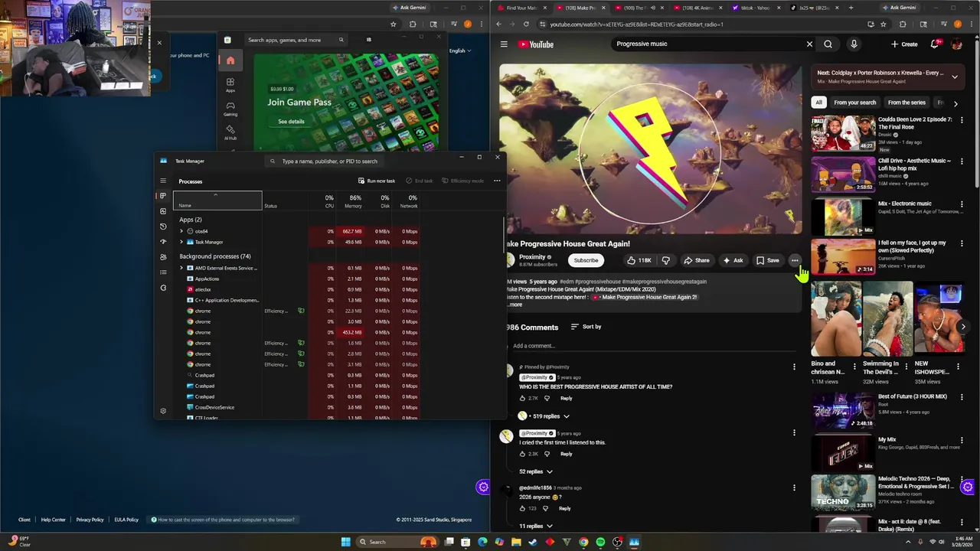Click Run new task in Task Manager
Image resolution: width=980 pixels, height=551 pixels.
click(x=377, y=181)
